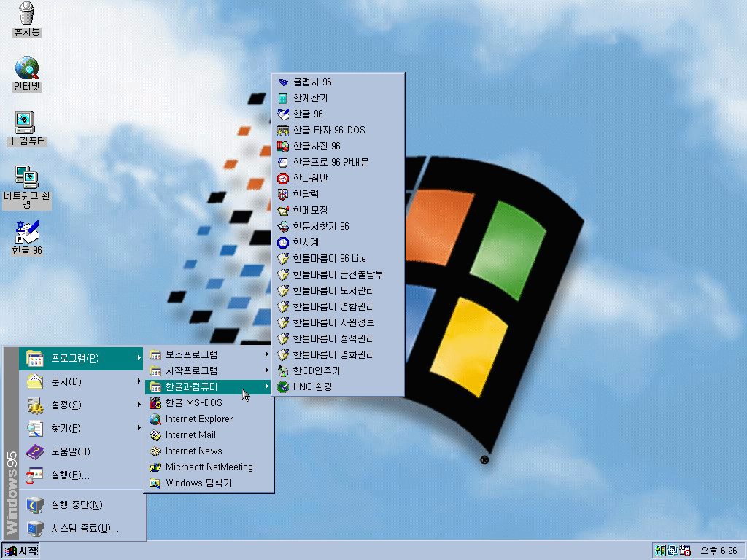The height and width of the screenshot is (560, 747).
Task: Open the 설정(S) start menu item
Action: click(x=82, y=405)
